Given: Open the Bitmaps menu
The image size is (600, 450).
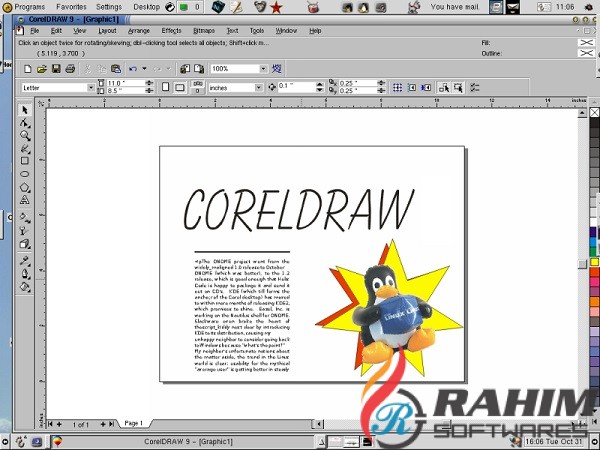Looking at the screenshot, I should (204, 31).
